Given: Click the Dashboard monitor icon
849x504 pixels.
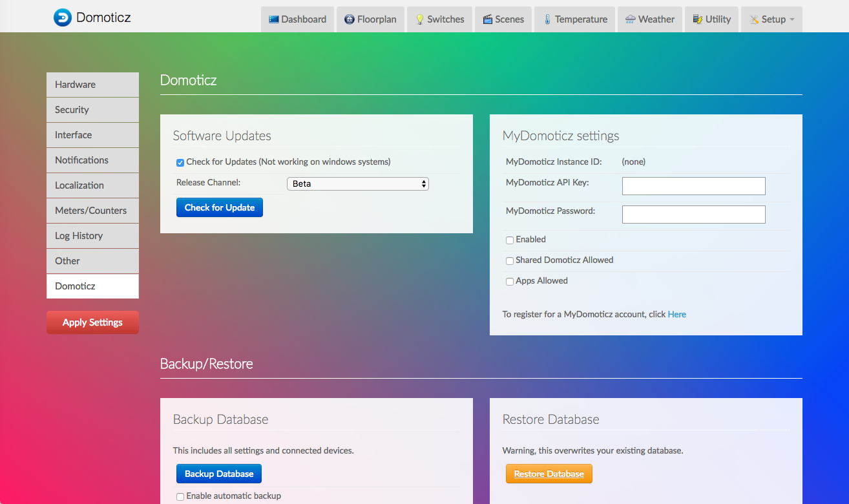Looking at the screenshot, I should point(273,19).
